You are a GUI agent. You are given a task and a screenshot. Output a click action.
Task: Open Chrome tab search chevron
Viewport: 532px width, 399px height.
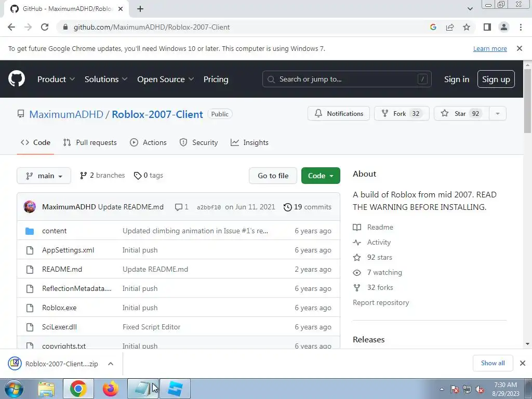point(470,9)
